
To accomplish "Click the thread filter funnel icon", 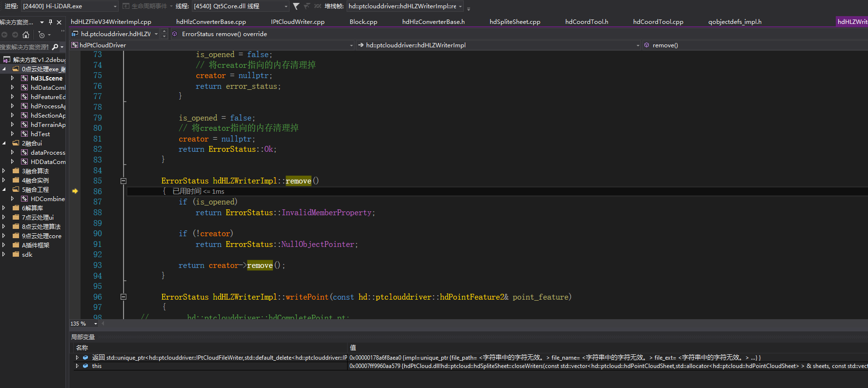I will click(x=296, y=6).
